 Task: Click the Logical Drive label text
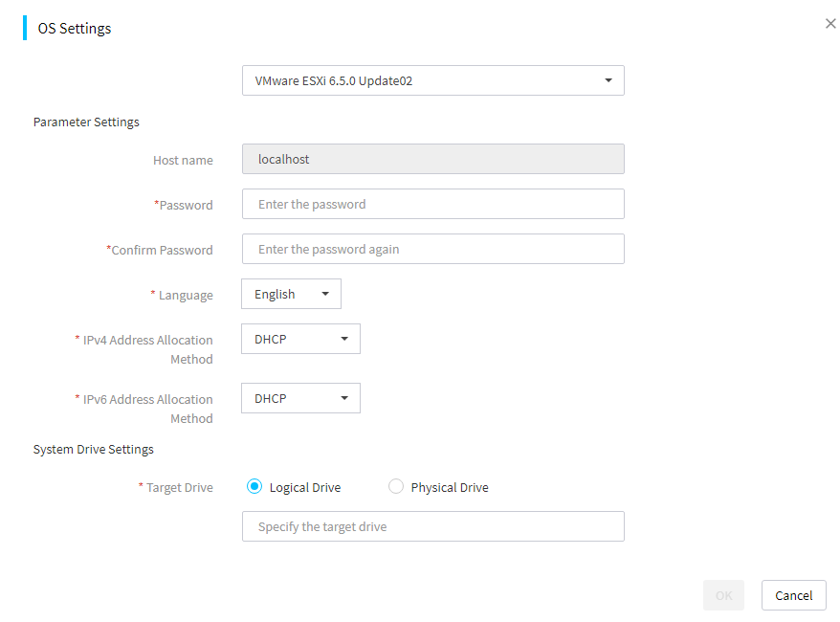[305, 487]
